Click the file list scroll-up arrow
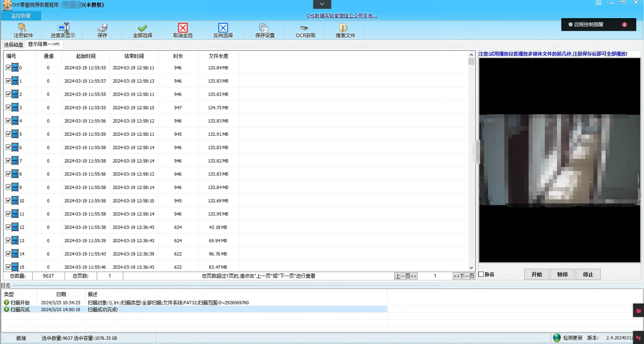Screen dimensions: 644x344 [471, 55]
